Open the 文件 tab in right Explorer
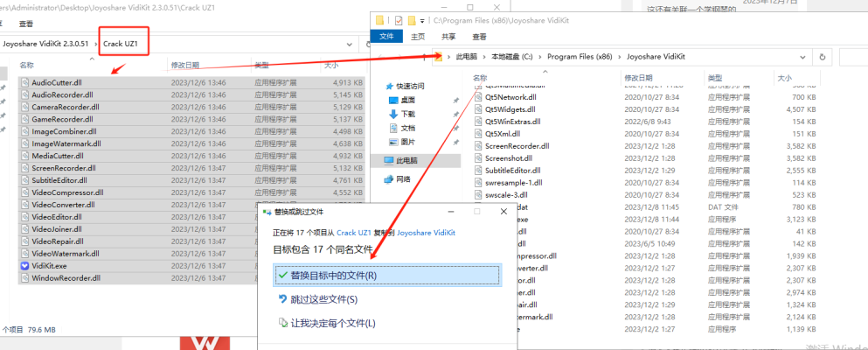This screenshot has height=350, width=868. coord(385,37)
